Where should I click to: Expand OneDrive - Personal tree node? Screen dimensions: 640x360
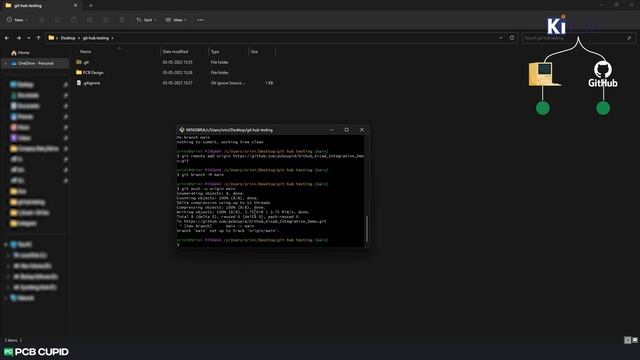6,63
